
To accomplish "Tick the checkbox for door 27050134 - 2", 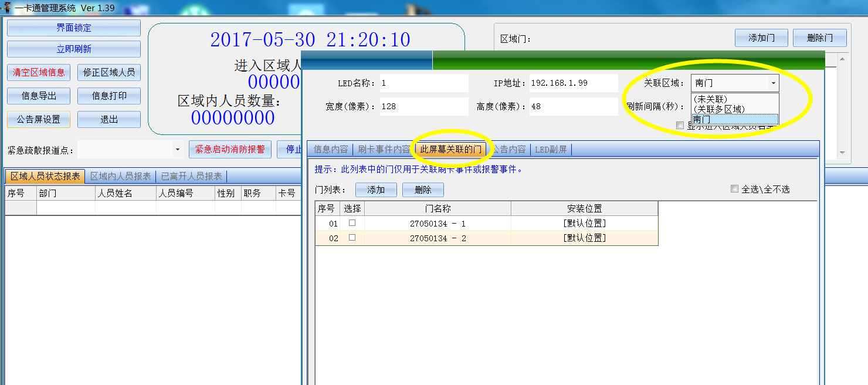I will pos(352,238).
